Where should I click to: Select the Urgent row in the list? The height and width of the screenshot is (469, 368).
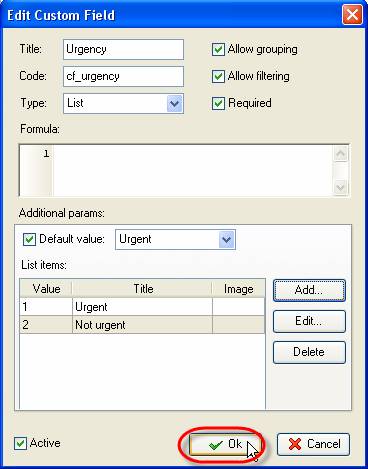(x=142, y=307)
